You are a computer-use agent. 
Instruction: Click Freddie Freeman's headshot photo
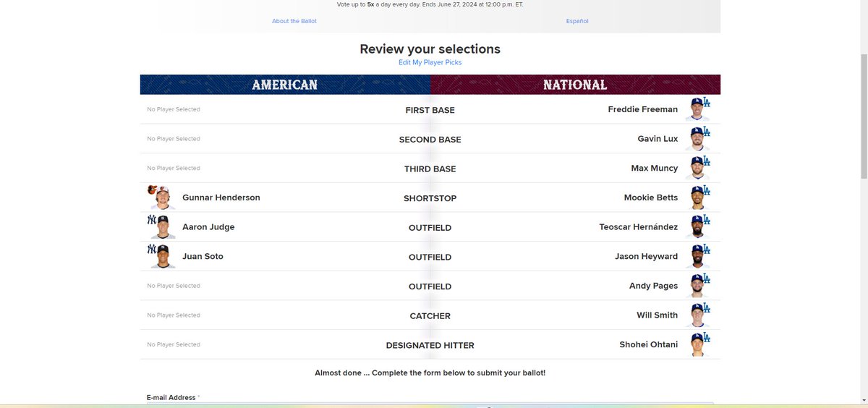point(697,109)
